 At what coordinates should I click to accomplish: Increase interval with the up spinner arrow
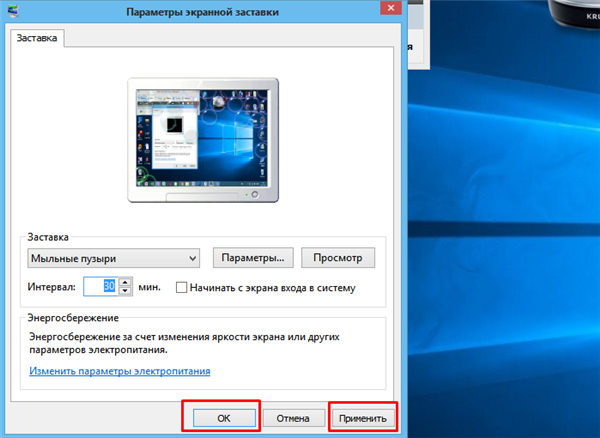[125, 282]
